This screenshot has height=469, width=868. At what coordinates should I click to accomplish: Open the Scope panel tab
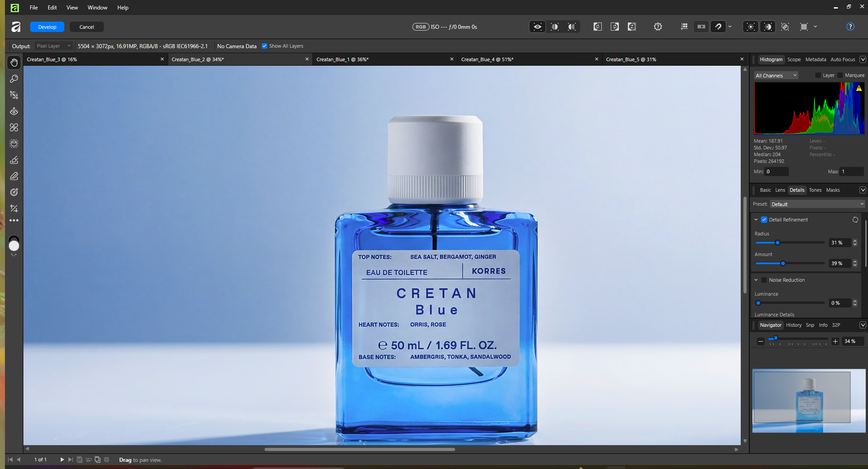794,59
